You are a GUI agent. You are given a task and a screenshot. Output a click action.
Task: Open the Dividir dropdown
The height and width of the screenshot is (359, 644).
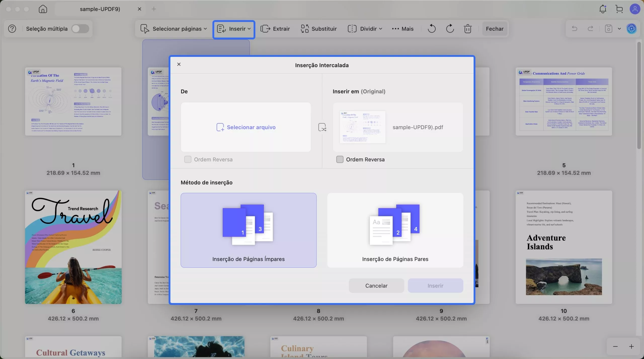365,29
